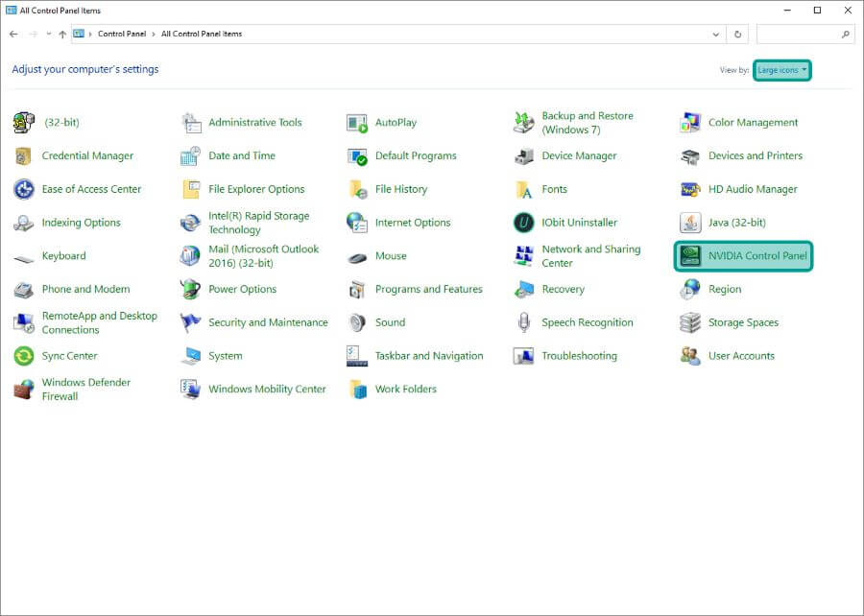This screenshot has width=864, height=616.
Task: Launch the Device Manager icon
Action: (x=523, y=156)
